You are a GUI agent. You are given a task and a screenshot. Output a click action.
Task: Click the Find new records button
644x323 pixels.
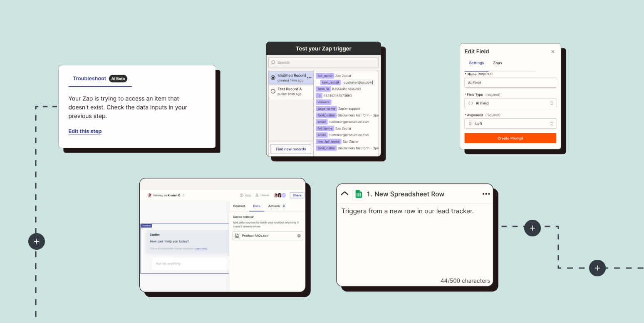click(290, 149)
